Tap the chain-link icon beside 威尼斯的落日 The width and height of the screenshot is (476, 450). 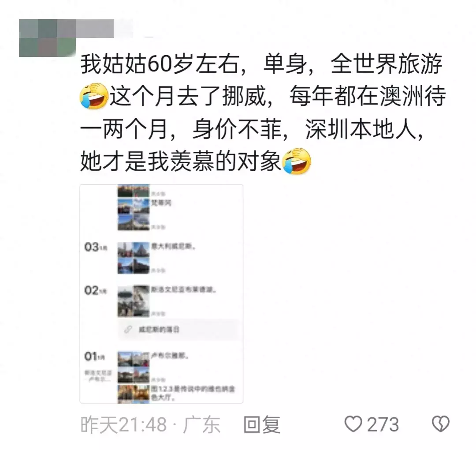click(x=128, y=330)
